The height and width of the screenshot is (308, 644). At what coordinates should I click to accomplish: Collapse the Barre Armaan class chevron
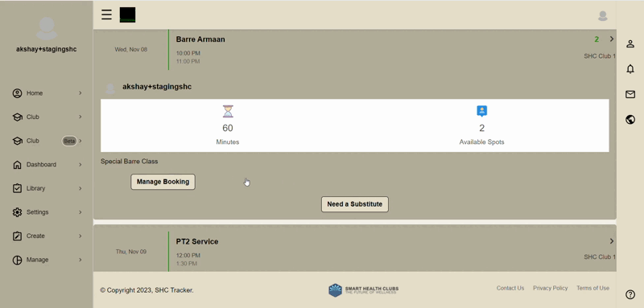pos(612,39)
